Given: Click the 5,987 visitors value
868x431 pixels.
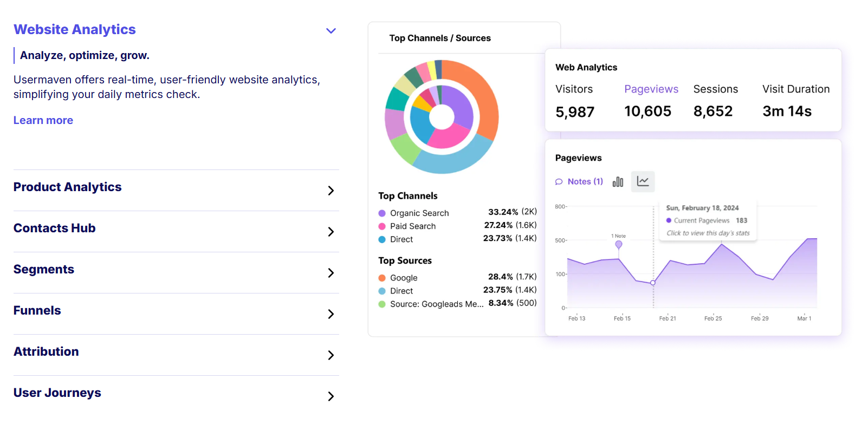Looking at the screenshot, I should [x=575, y=112].
